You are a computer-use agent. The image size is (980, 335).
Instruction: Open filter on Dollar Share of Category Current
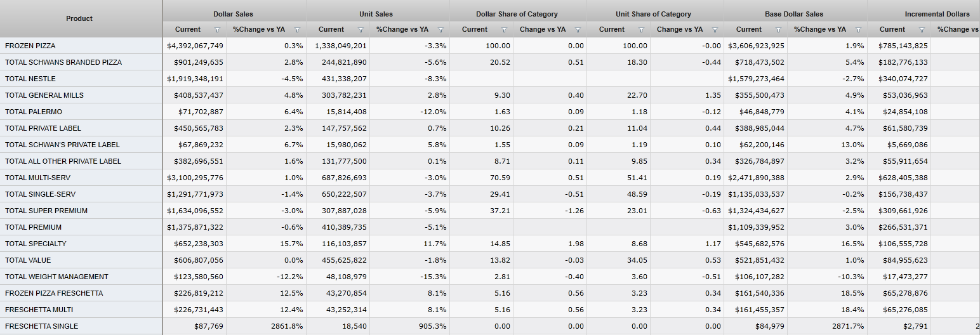coord(505,30)
